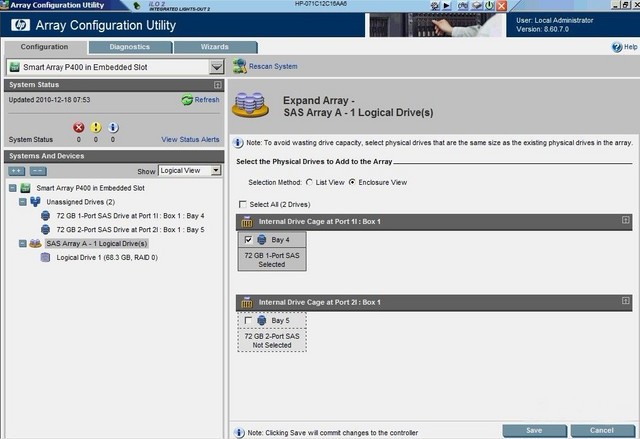Open the View Status Alerts link
The height and width of the screenshot is (439, 640).
click(190, 140)
